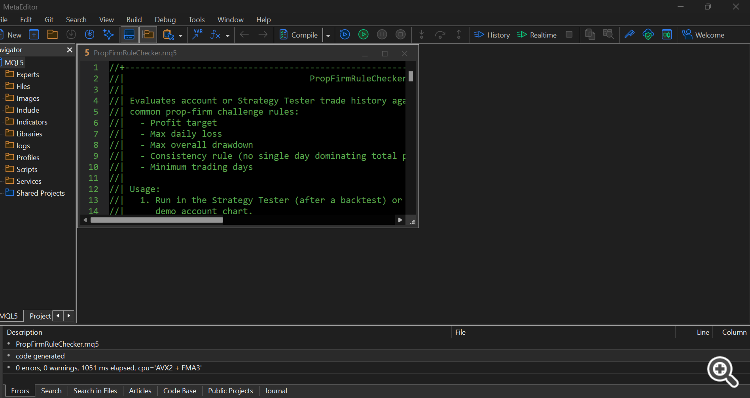
Task: Click the Step Over debug icon
Action: (x=440, y=34)
